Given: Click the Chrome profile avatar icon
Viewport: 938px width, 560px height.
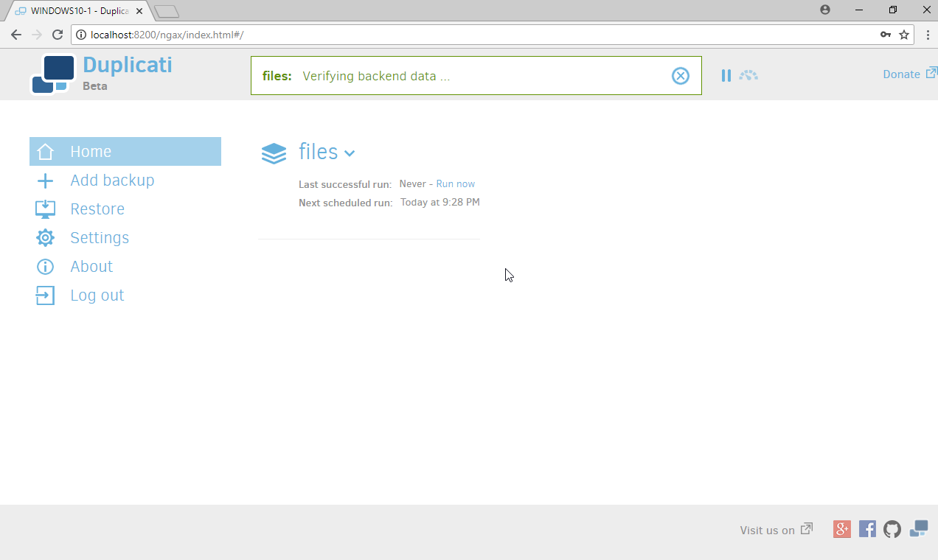Looking at the screenshot, I should [x=825, y=10].
